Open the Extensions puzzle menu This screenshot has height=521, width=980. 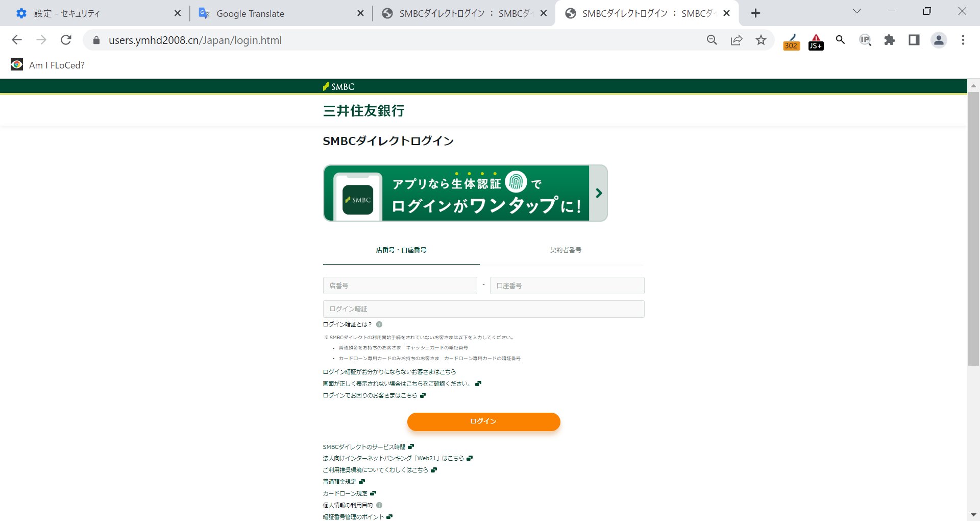890,40
